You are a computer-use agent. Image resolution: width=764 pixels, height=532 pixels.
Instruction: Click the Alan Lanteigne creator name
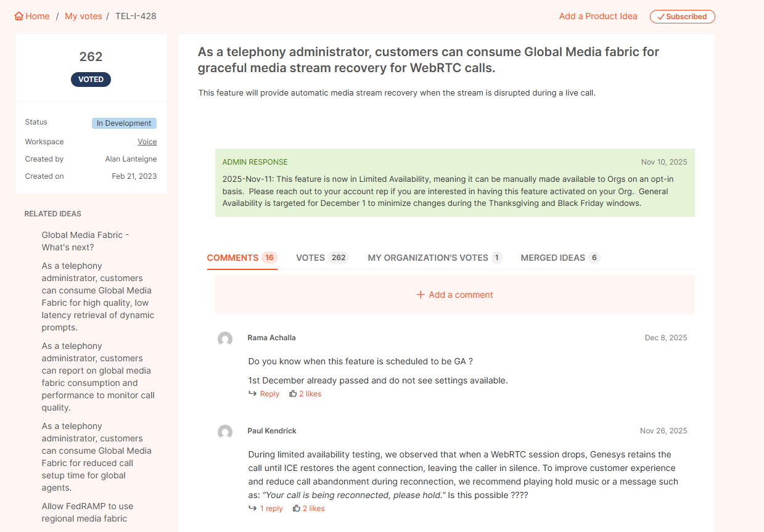pyautogui.click(x=131, y=159)
